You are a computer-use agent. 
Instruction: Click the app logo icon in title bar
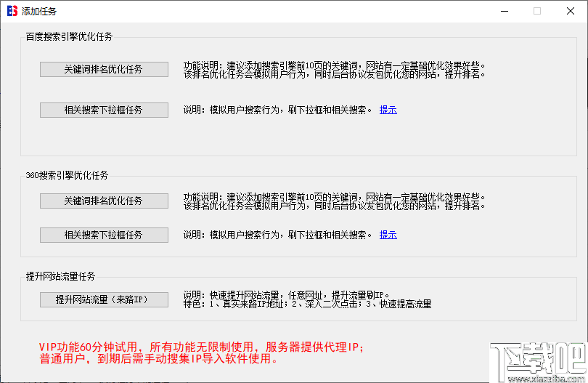click(x=12, y=11)
